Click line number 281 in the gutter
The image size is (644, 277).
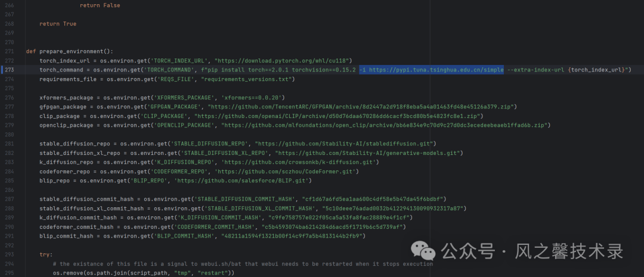9,144
